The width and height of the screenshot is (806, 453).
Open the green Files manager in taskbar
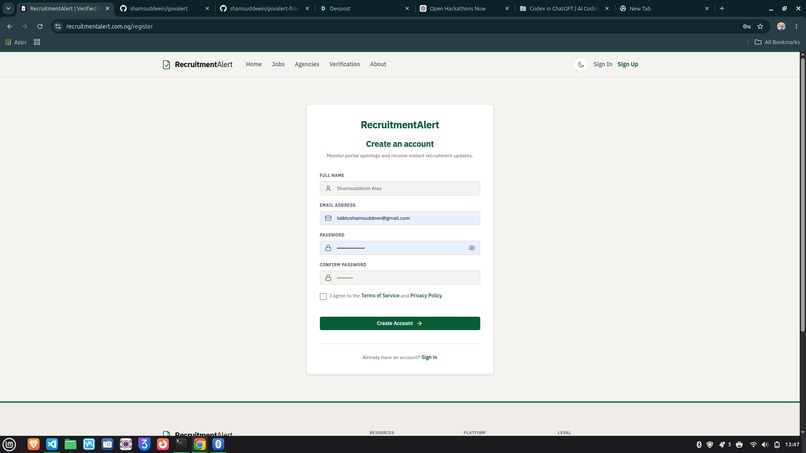[x=70, y=444]
